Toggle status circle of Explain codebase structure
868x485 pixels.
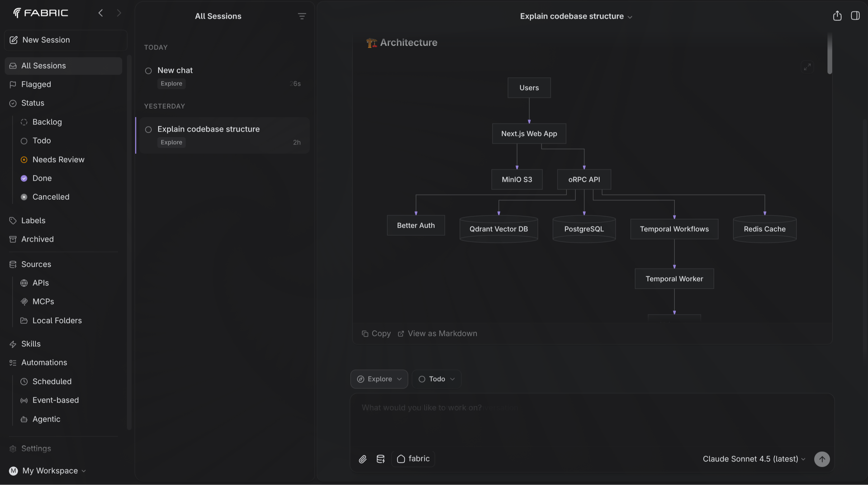(x=148, y=129)
